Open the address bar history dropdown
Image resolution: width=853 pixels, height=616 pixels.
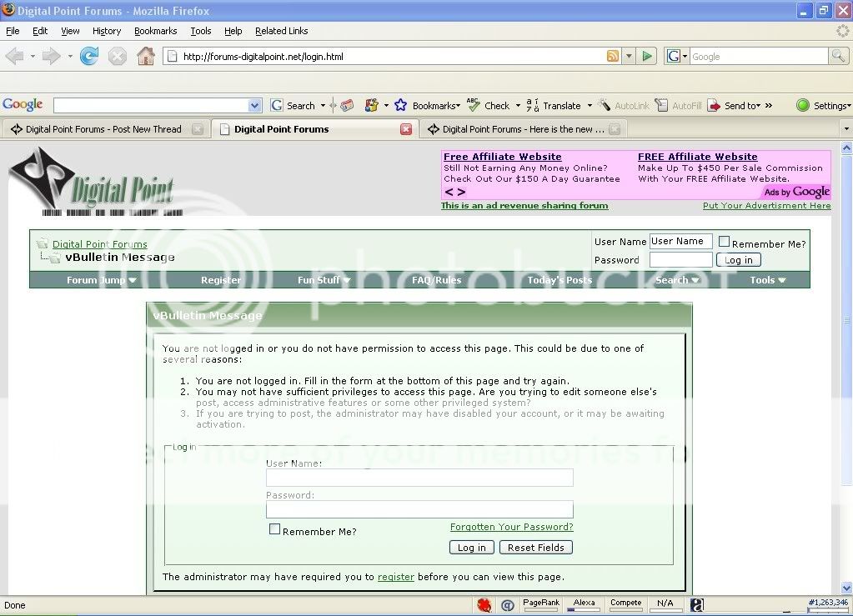[x=630, y=56]
